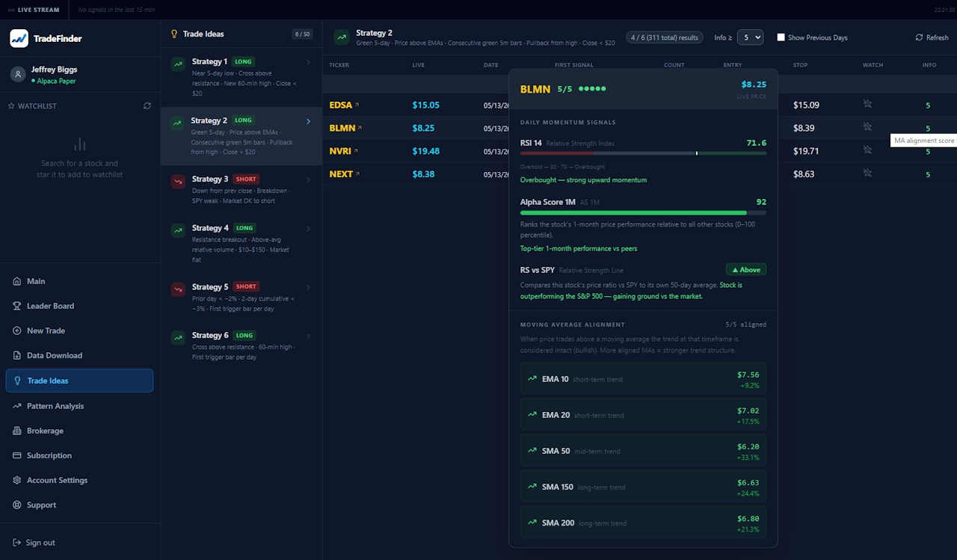The image size is (957, 560).
Task: Toggle the watch star for the NEXT row
Action: click(867, 173)
